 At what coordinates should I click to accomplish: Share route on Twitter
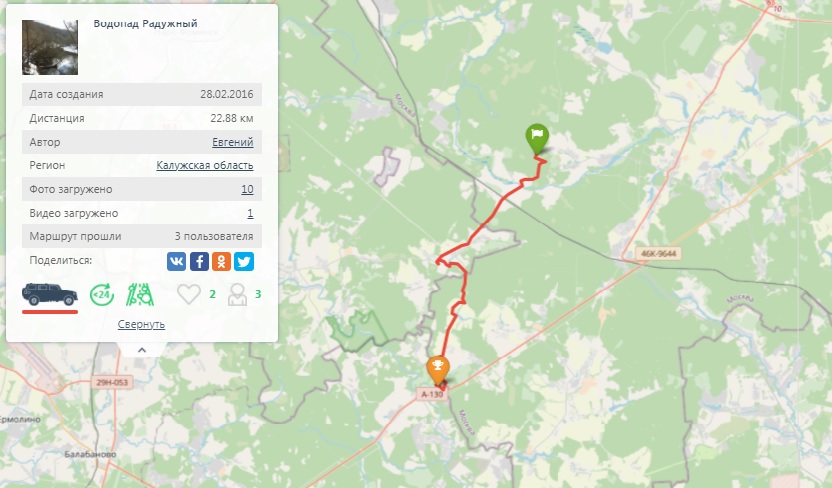[244, 262]
